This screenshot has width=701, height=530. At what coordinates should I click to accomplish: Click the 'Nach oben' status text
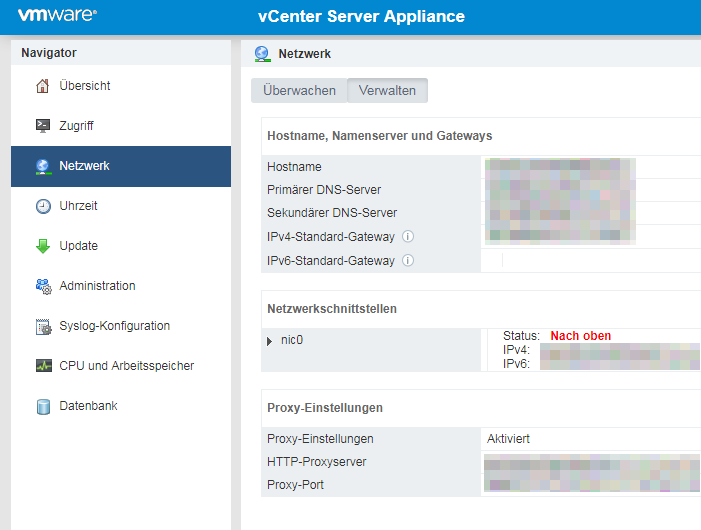[x=580, y=336]
